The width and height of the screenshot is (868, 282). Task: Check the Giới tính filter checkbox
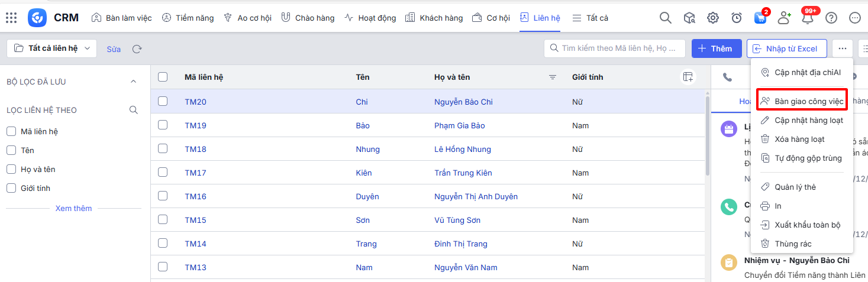tap(11, 188)
